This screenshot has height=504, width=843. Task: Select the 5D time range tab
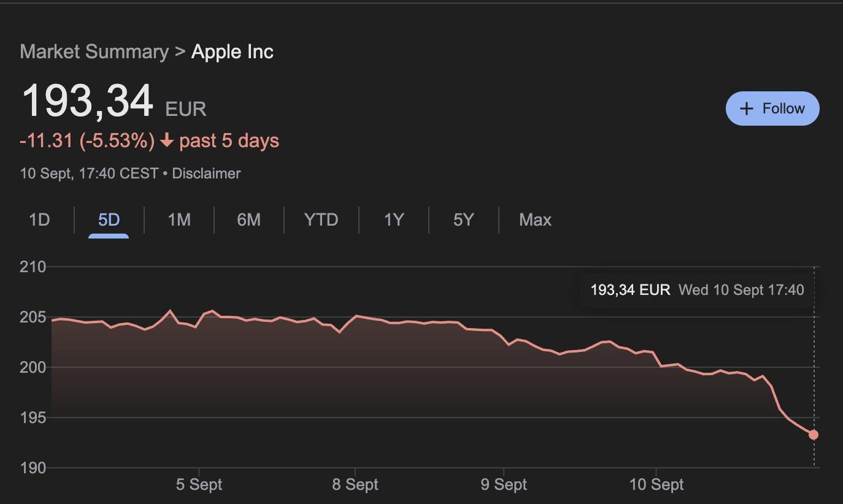pyautogui.click(x=109, y=220)
